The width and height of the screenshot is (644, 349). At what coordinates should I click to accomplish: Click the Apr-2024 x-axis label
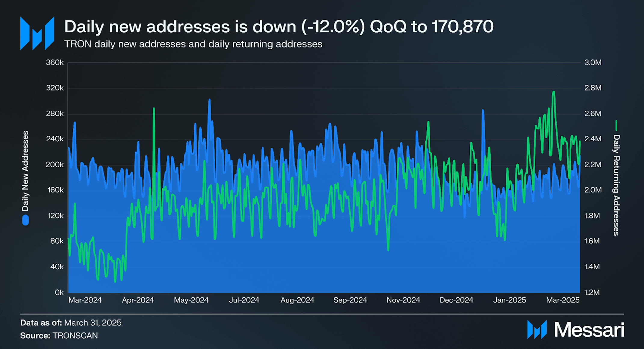click(x=138, y=300)
